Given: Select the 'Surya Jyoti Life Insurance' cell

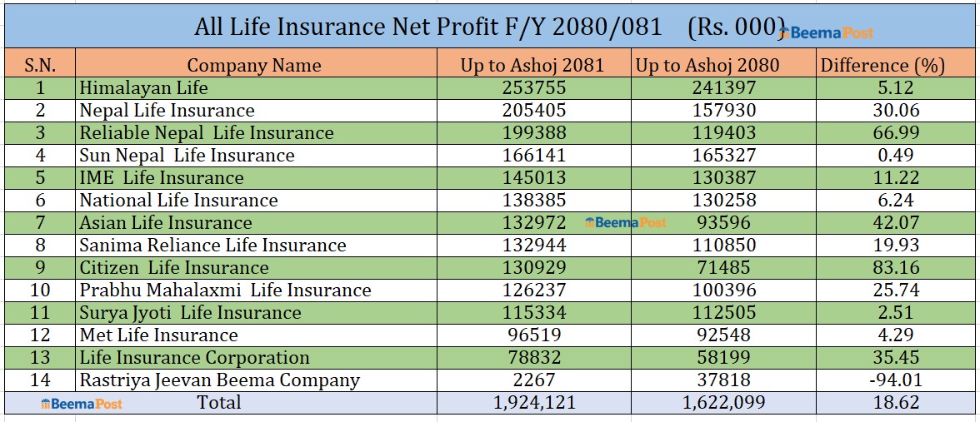Looking at the screenshot, I should (x=190, y=313).
